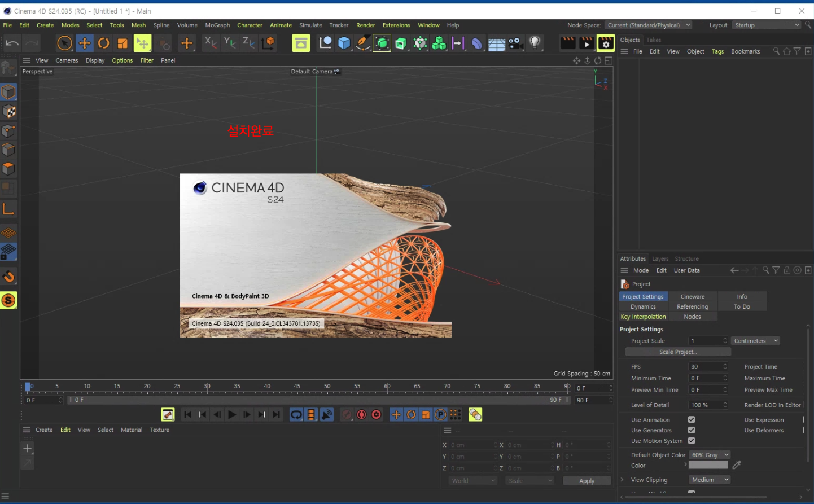The width and height of the screenshot is (814, 504).
Task: Open the View Clipping Medium dropdown
Action: [x=710, y=480]
